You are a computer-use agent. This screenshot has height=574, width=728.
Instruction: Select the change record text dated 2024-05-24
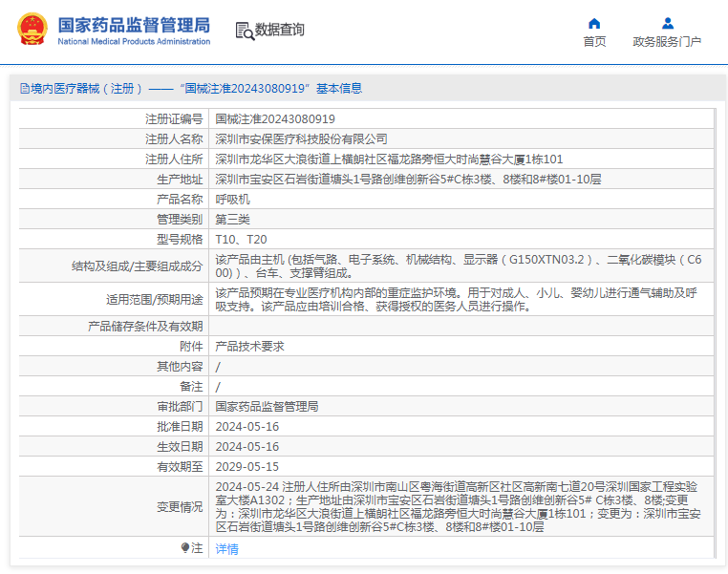click(x=458, y=507)
